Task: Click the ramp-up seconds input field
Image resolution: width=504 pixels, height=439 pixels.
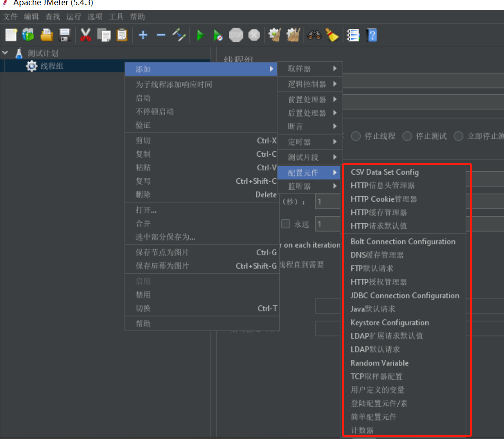Action: click(x=327, y=202)
